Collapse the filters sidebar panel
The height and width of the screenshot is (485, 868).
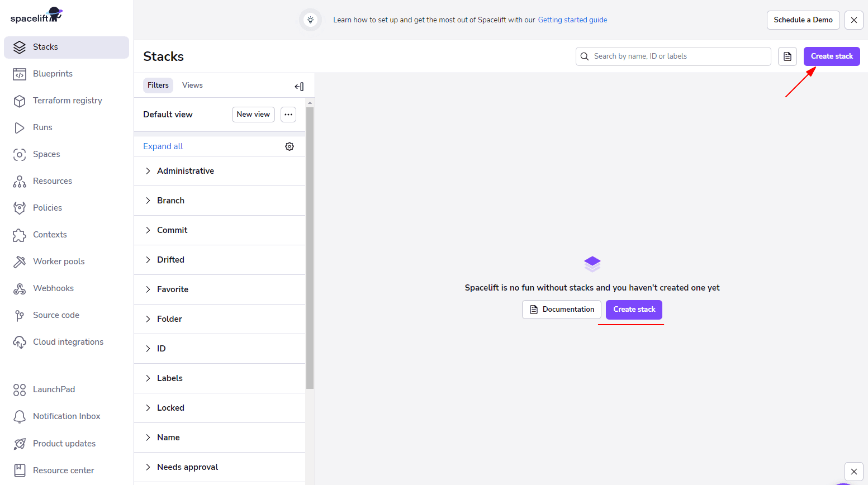[299, 87]
